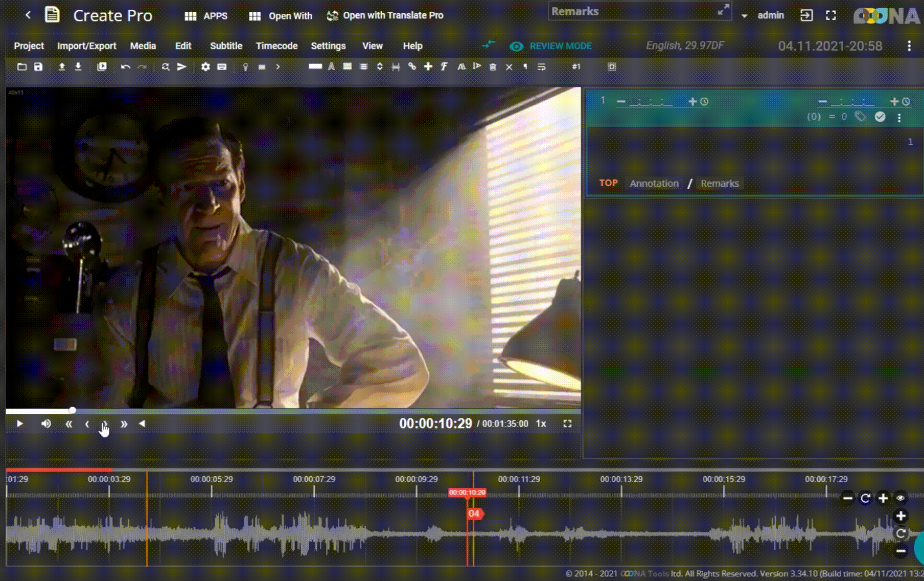Open the settings gear in toolbar
Screen dimensions: 924x581
tap(205, 67)
